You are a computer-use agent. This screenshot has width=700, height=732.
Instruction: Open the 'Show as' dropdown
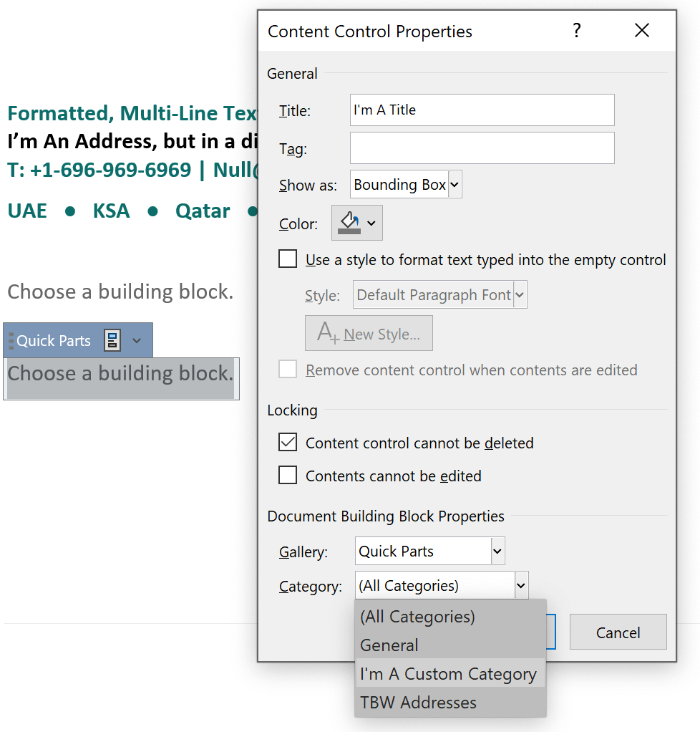pyautogui.click(x=455, y=184)
